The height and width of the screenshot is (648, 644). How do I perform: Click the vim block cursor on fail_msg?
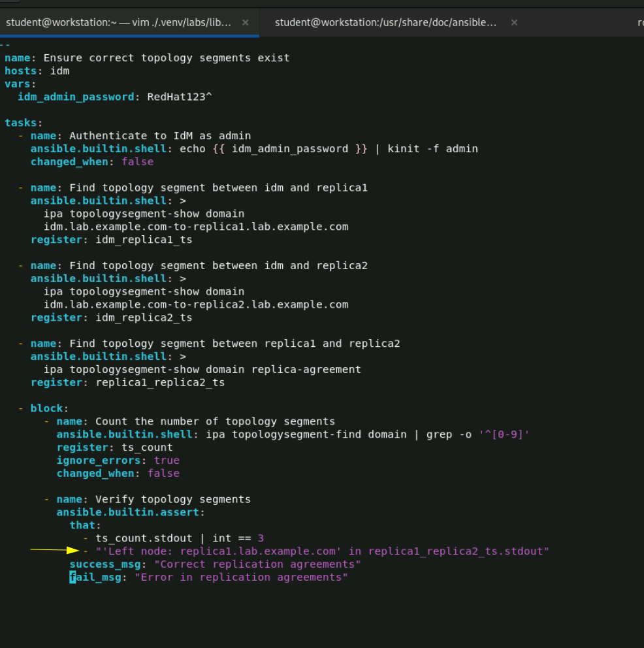tap(72, 577)
